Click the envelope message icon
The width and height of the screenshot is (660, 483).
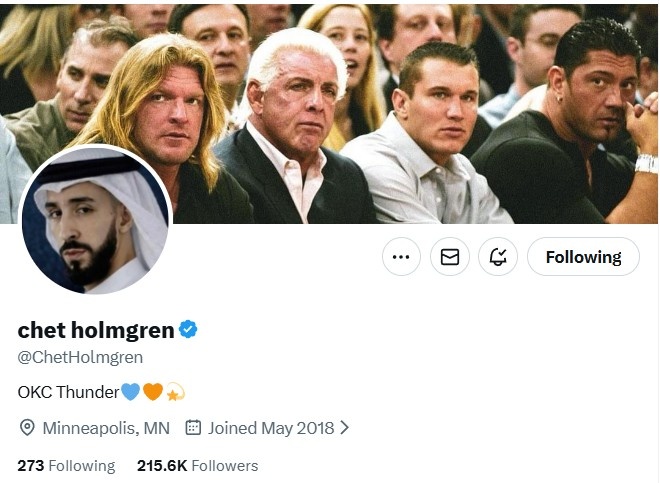(x=450, y=257)
